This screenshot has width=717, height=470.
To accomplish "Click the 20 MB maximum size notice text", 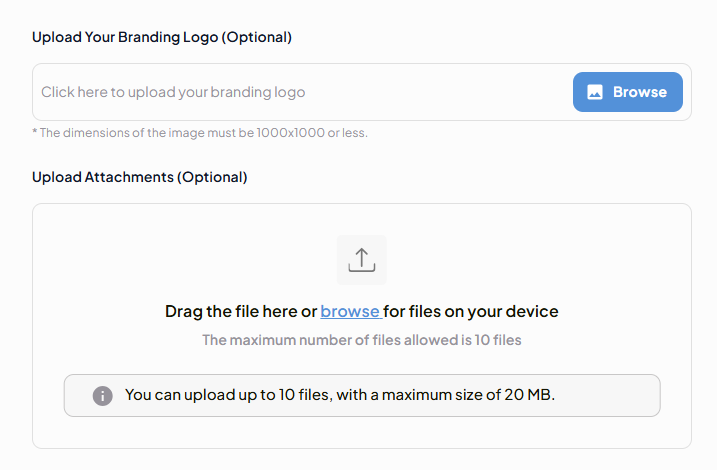I will (x=339, y=395).
